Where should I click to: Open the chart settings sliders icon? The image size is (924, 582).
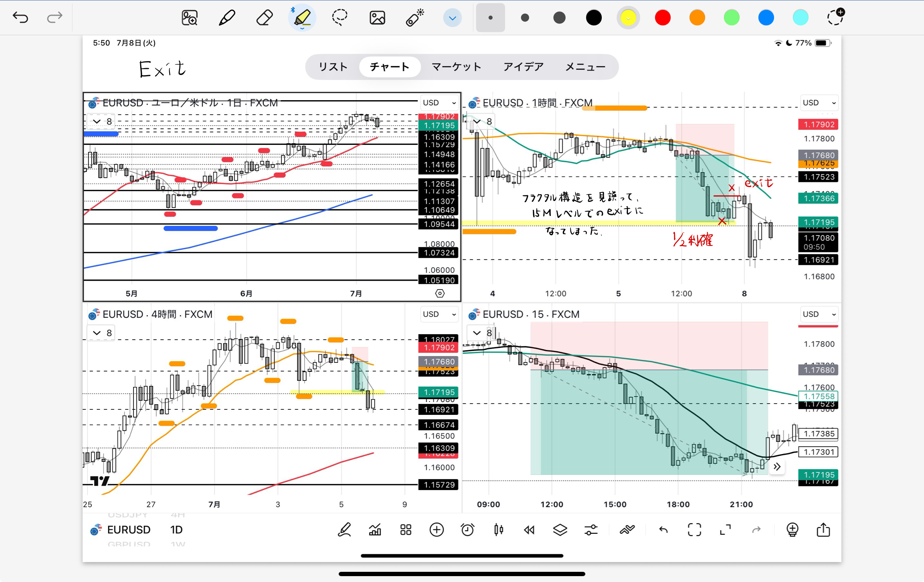[x=591, y=530]
